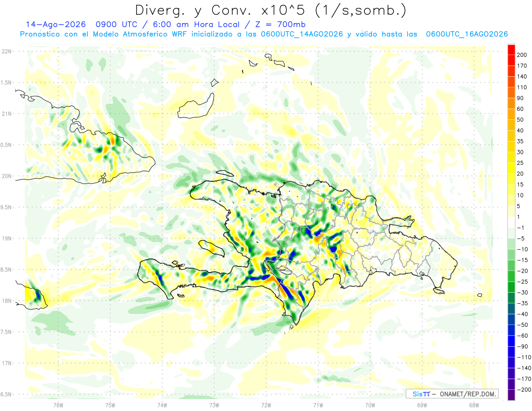This screenshot has width=532, height=411.
Task: Click the "9.5N" latitude label
Action: pos(6,207)
